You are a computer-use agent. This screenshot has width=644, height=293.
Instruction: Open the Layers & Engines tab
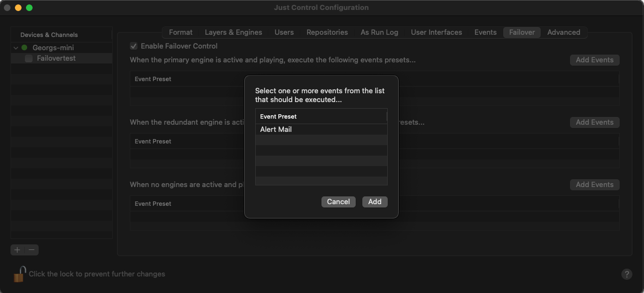tap(233, 33)
